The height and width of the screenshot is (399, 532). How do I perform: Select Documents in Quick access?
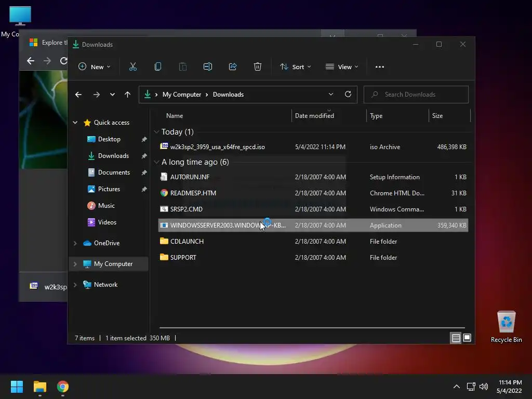(114, 172)
